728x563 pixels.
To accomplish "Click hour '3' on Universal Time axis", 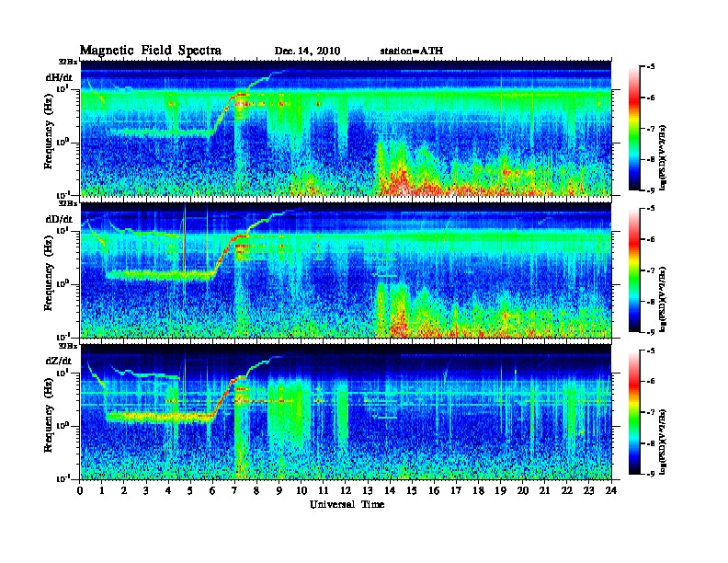I will coord(146,490).
